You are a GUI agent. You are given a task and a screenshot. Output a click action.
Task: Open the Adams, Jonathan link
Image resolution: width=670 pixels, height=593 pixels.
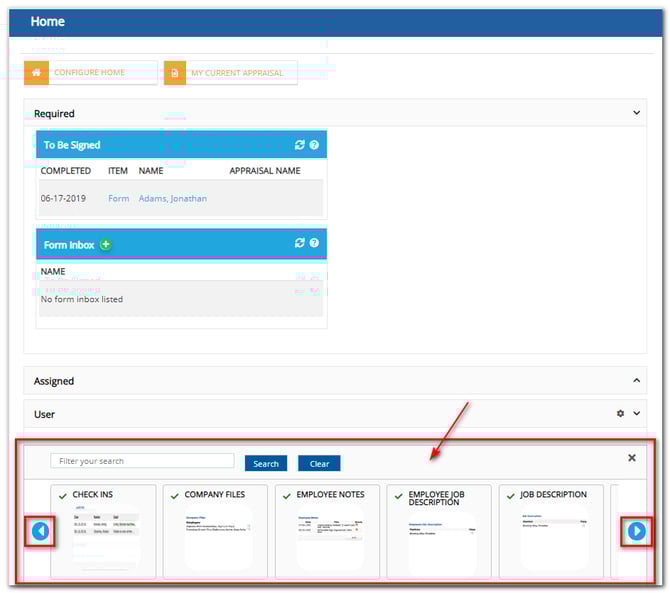pos(173,198)
